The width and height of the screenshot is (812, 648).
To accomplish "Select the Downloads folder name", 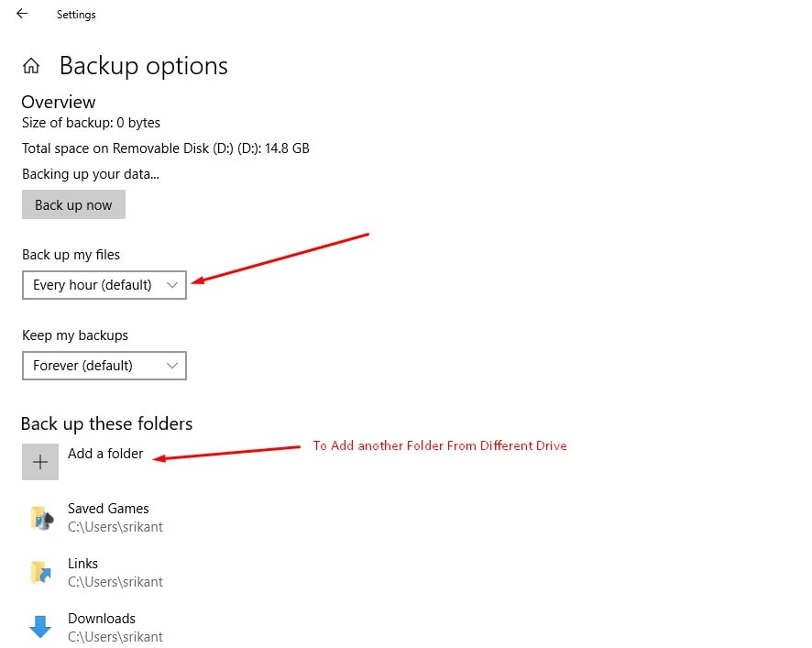I will tap(102, 619).
